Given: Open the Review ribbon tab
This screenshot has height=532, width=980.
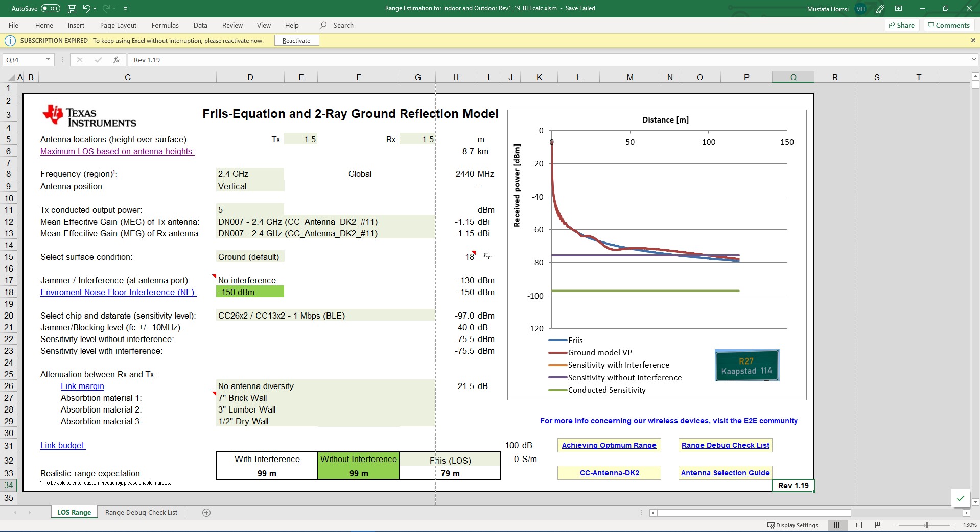Looking at the screenshot, I should click(x=232, y=25).
